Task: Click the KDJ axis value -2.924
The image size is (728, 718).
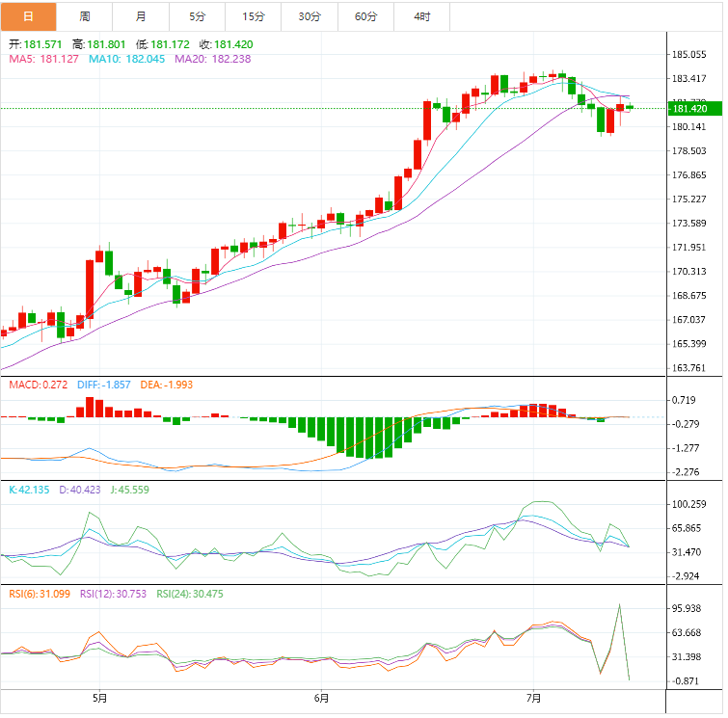Action: click(686, 577)
